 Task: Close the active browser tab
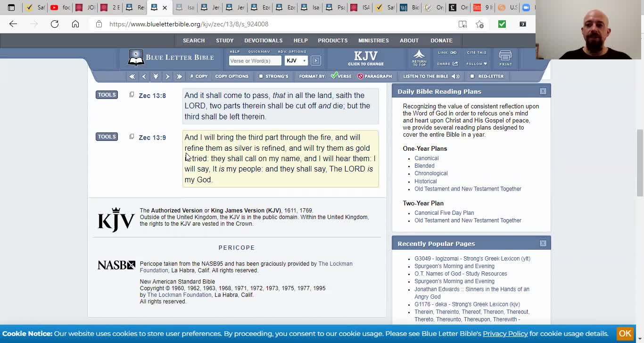(165, 8)
